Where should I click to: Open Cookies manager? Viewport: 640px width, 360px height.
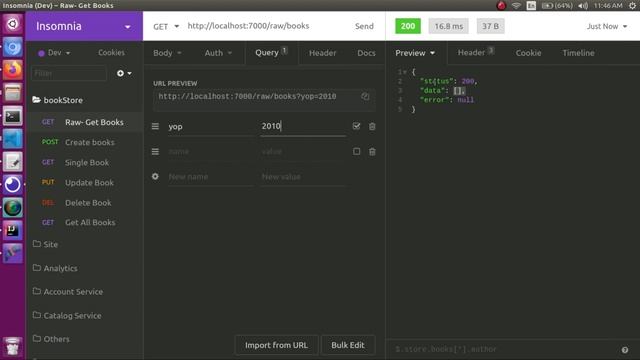point(111,53)
